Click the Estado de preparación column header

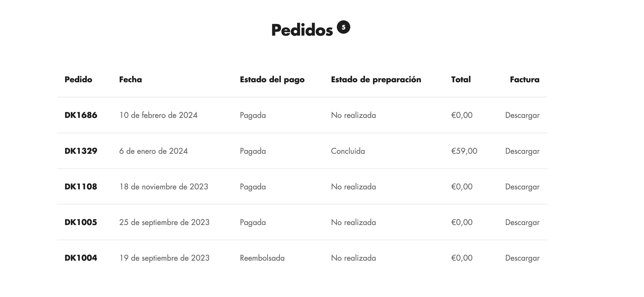(376, 80)
